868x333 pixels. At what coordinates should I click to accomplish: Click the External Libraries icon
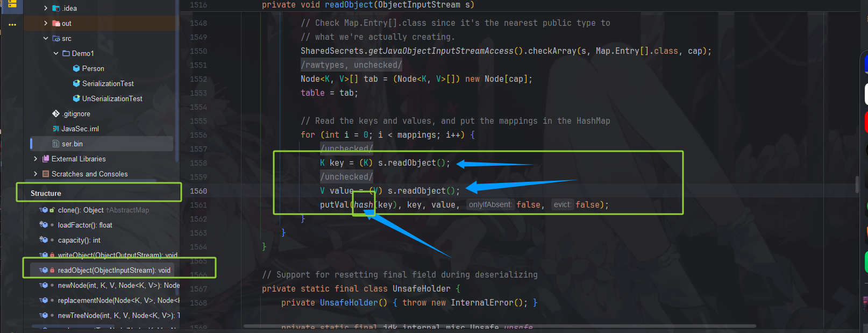click(x=46, y=159)
